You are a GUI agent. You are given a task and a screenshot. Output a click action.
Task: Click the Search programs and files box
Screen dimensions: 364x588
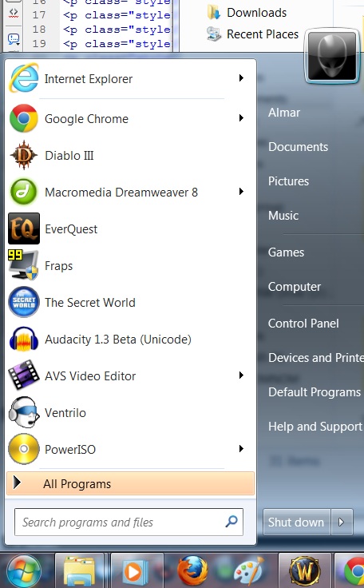(129, 522)
